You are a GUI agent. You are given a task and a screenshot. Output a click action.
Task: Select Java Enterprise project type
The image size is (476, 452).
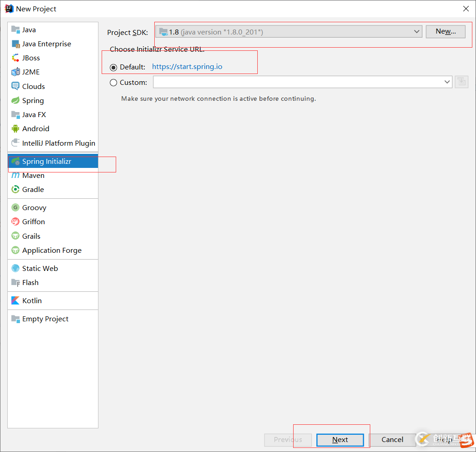pyautogui.click(x=46, y=44)
